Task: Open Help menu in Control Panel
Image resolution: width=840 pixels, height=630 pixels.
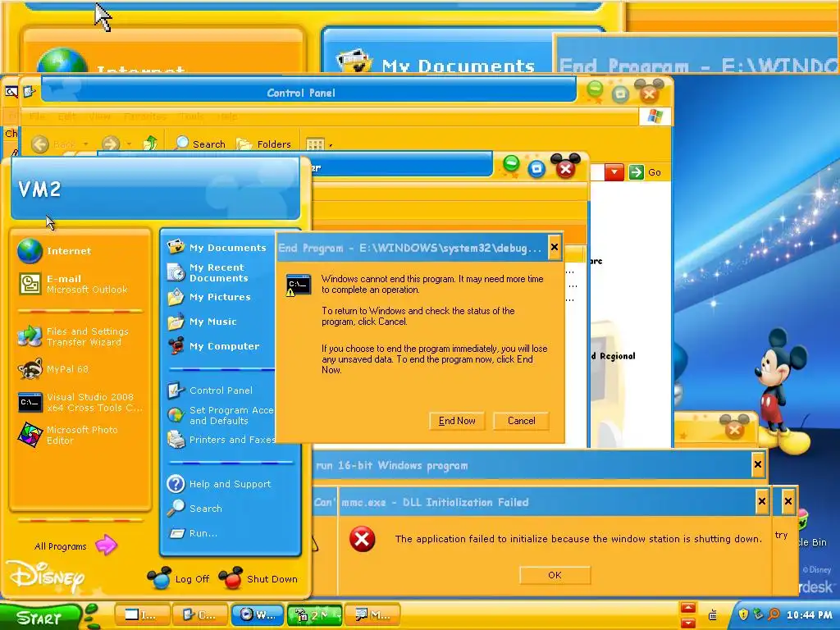Action: tap(227, 116)
